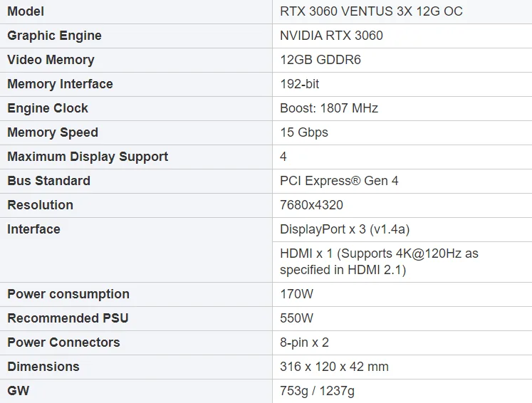
Task: Select the RTX 3060 VENTUS 3X 12G OC value
Action: point(371,11)
